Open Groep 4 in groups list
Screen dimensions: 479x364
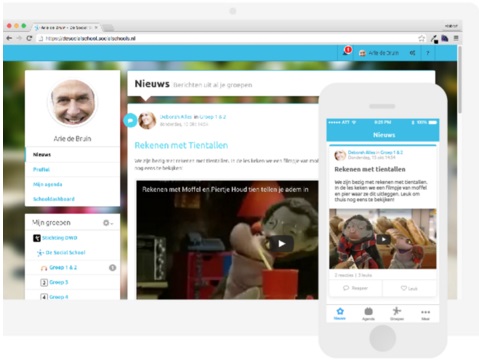coord(54,296)
